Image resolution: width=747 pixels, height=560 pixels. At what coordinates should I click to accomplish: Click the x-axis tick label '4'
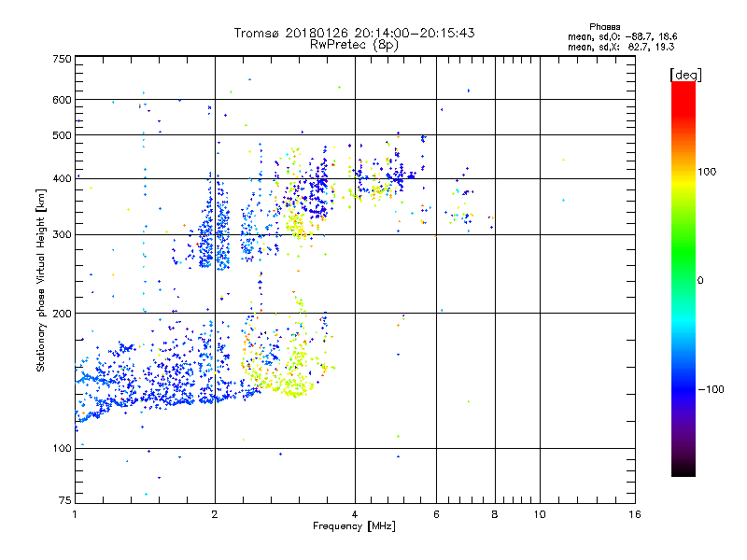click(x=355, y=514)
